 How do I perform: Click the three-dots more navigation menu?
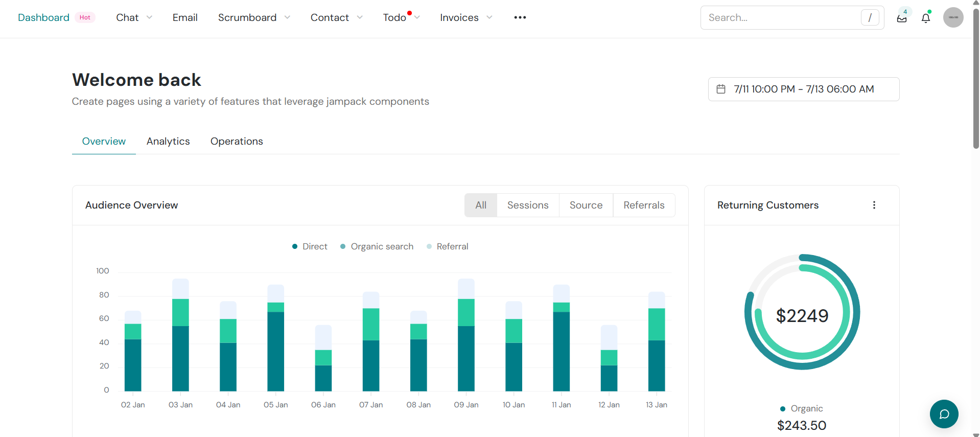(520, 17)
